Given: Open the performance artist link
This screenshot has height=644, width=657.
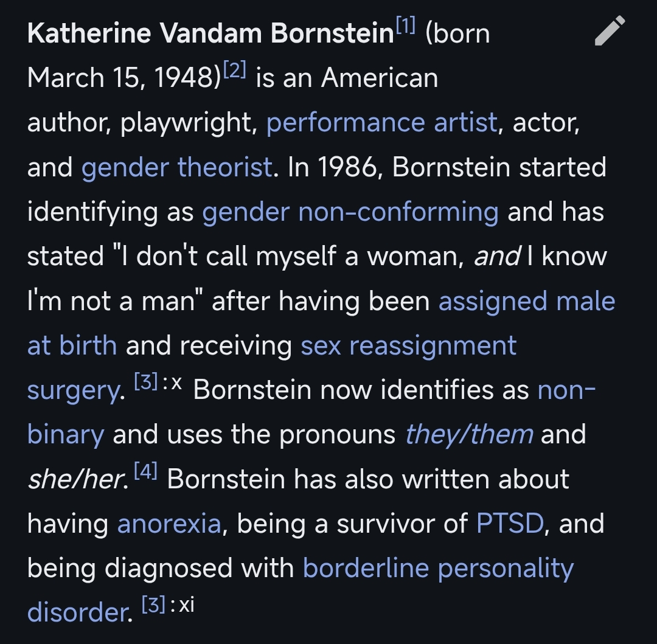Looking at the screenshot, I should click(x=382, y=123).
